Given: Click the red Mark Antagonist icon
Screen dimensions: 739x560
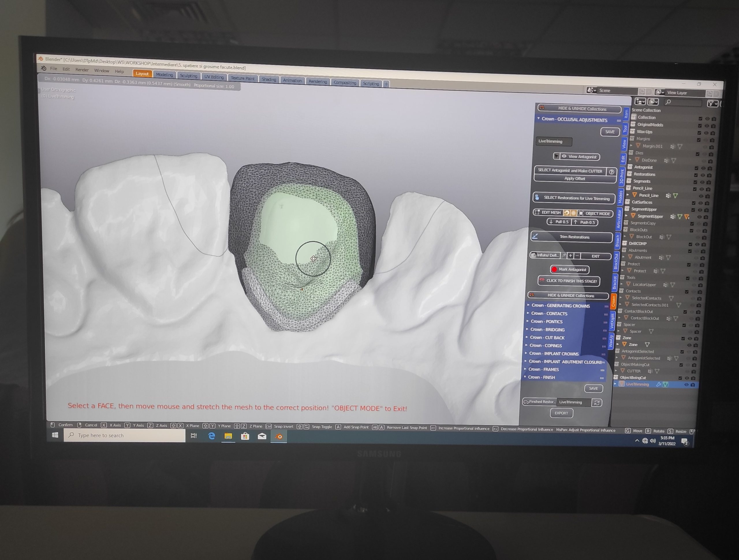Looking at the screenshot, I should [x=554, y=269].
